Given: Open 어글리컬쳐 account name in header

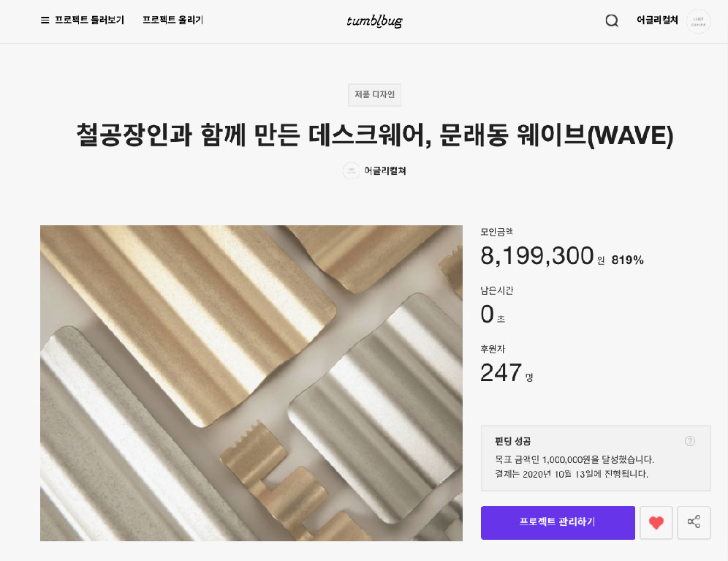Looking at the screenshot, I should click(657, 20).
